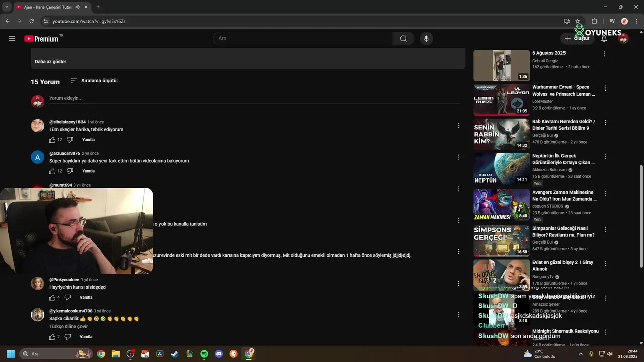Open the tab search chevron in Chrome

tap(7, 7)
